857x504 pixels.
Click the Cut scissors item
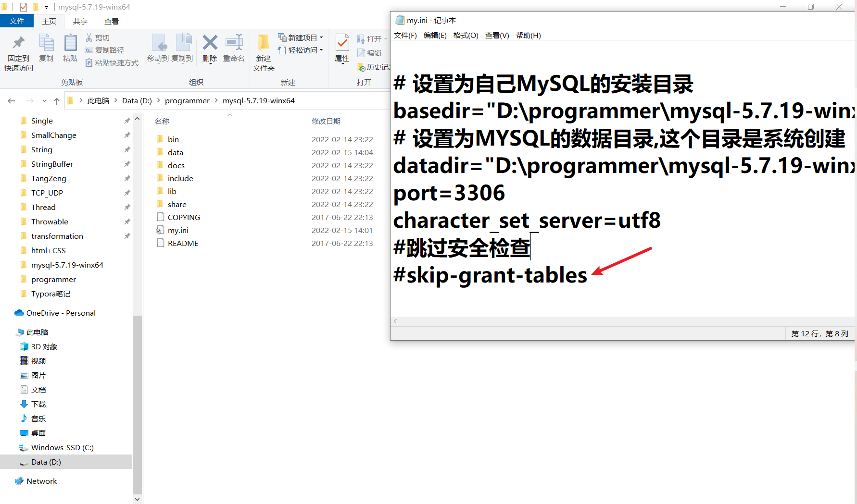[98, 37]
